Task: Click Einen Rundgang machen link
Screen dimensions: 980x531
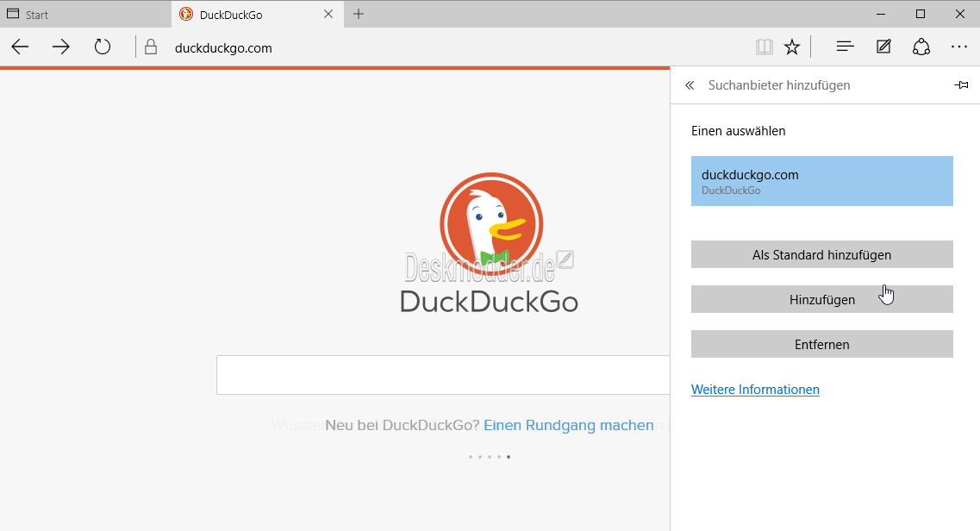Action: [x=569, y=426]
